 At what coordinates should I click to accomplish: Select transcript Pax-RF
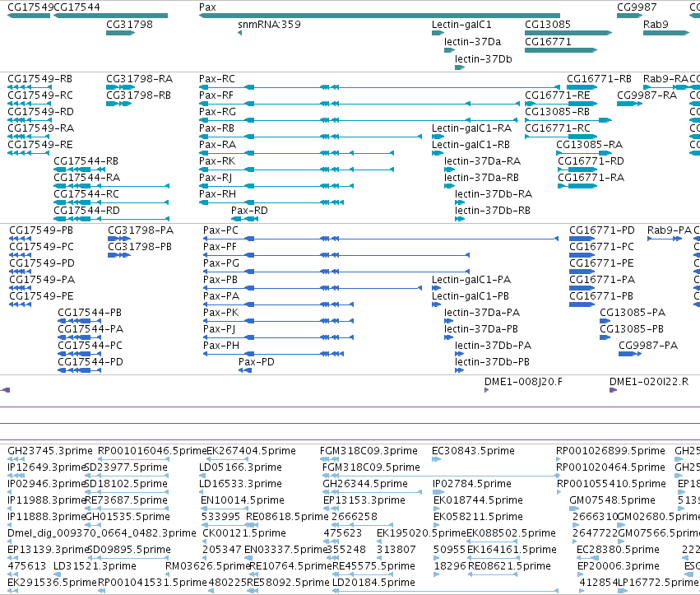(216, 95)
